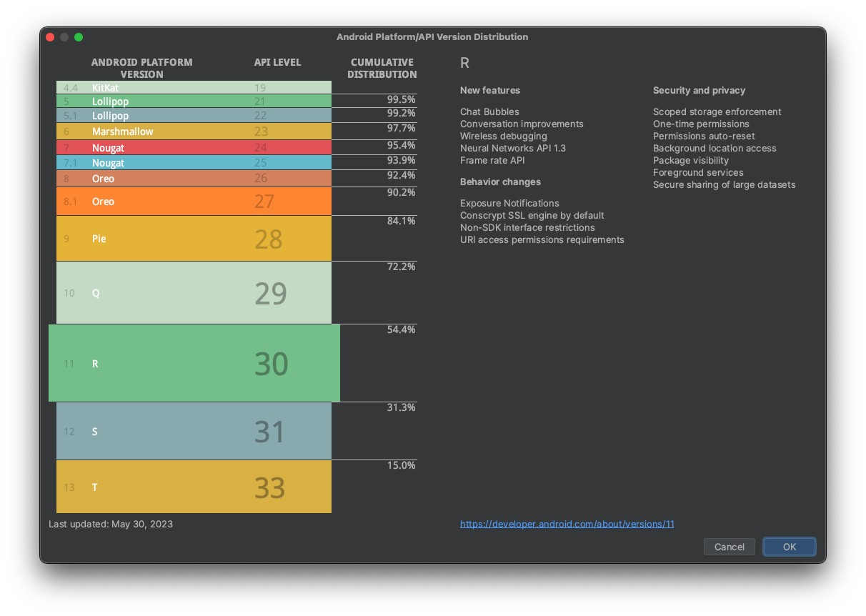Click the Chat Bubbles feature text
This screenshot has height=616, width=866.
coord(489,111)
